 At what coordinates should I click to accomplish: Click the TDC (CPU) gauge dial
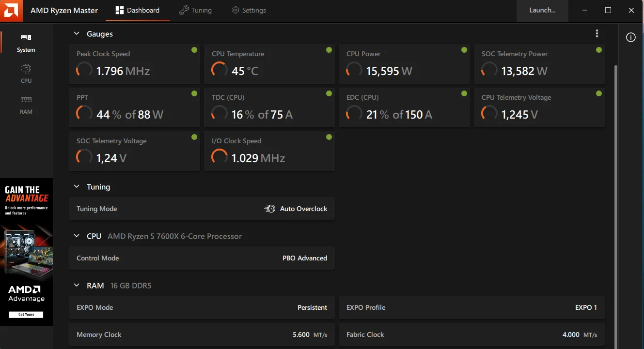coord(220,114)
